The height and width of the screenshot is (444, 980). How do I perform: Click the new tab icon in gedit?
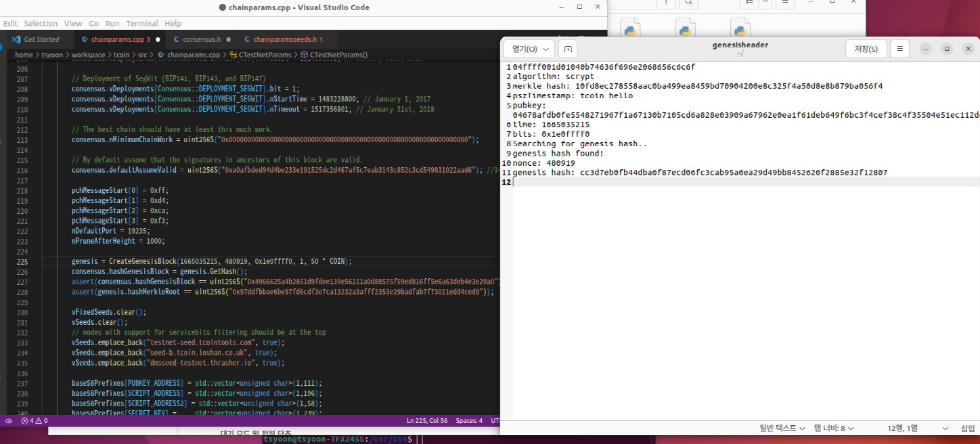click(569, 49)
